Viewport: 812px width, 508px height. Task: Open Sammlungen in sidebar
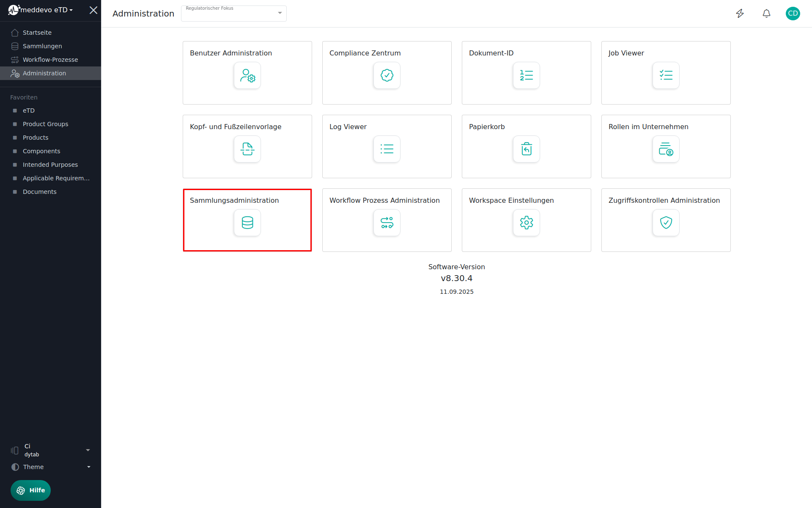pos(51,46)
